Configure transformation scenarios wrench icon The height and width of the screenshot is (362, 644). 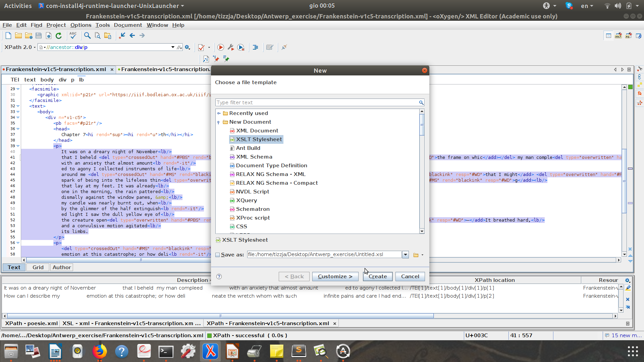[x=231, y=48]
